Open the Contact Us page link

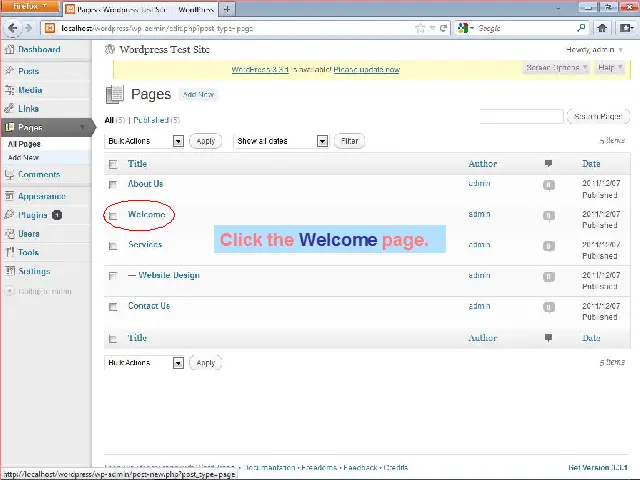coord(149,306)
